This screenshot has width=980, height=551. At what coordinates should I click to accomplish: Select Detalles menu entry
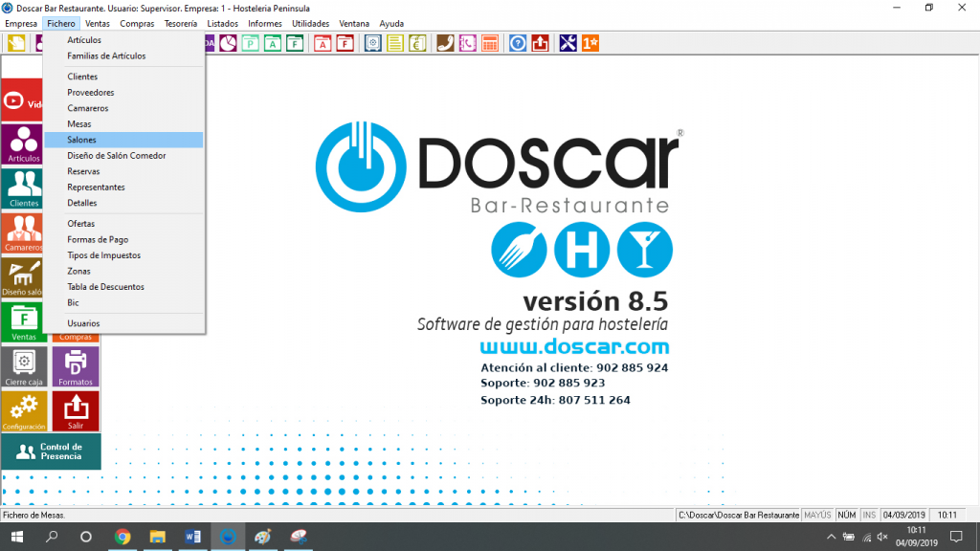click(123, 203)
